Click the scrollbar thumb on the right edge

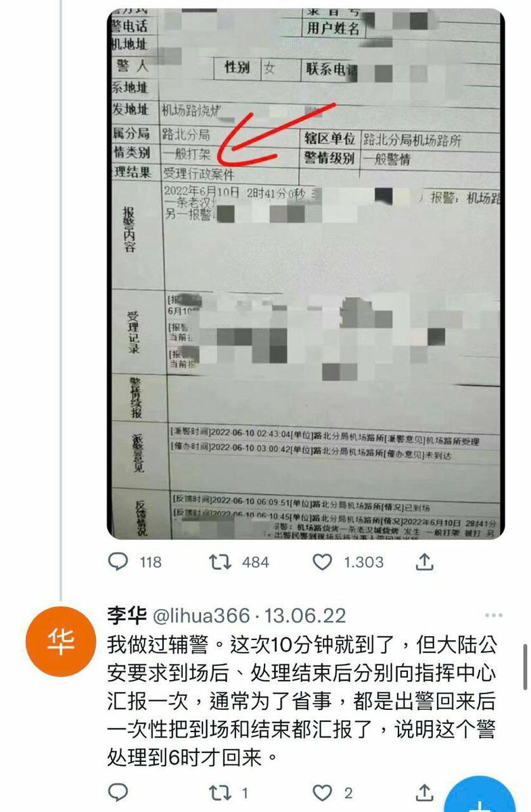[526, 667]
